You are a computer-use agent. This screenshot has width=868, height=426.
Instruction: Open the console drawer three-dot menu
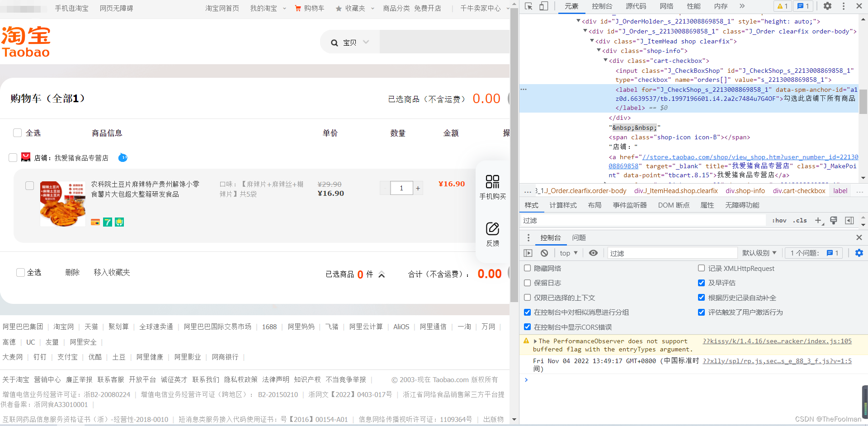pos(528,238)
